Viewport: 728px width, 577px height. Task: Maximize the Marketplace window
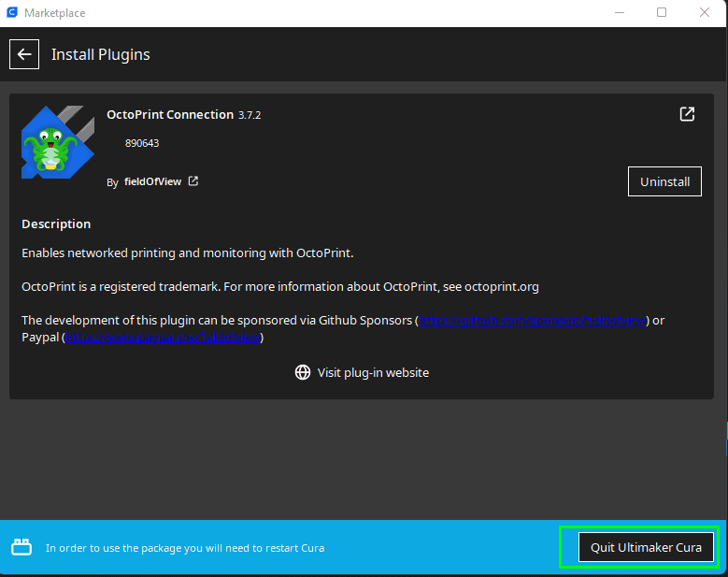pyautogui.click(x=662, y=12)
